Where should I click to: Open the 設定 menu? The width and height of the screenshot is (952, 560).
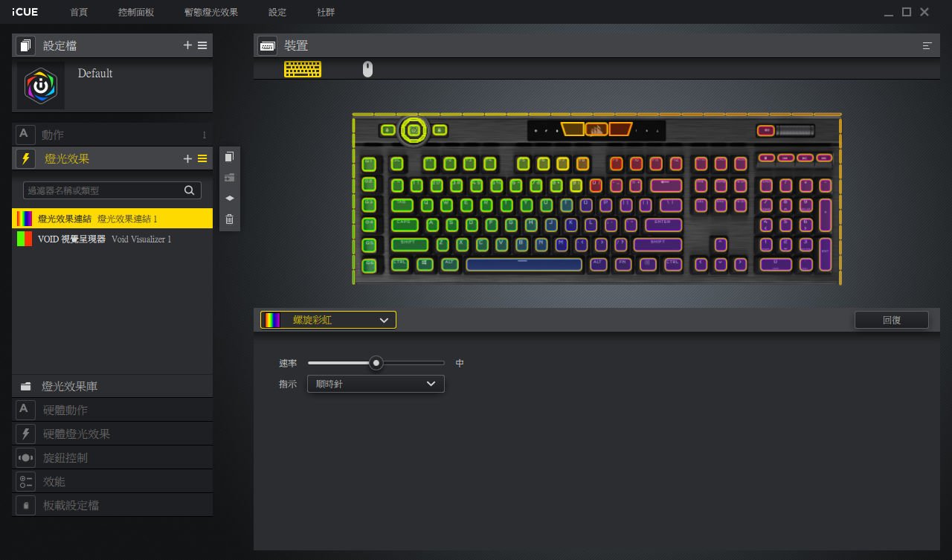277,13
